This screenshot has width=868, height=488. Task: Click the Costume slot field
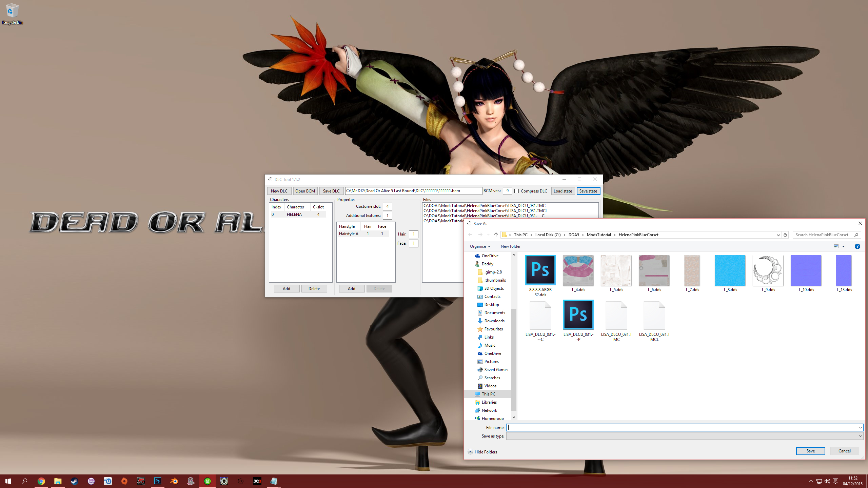point(388,206)
